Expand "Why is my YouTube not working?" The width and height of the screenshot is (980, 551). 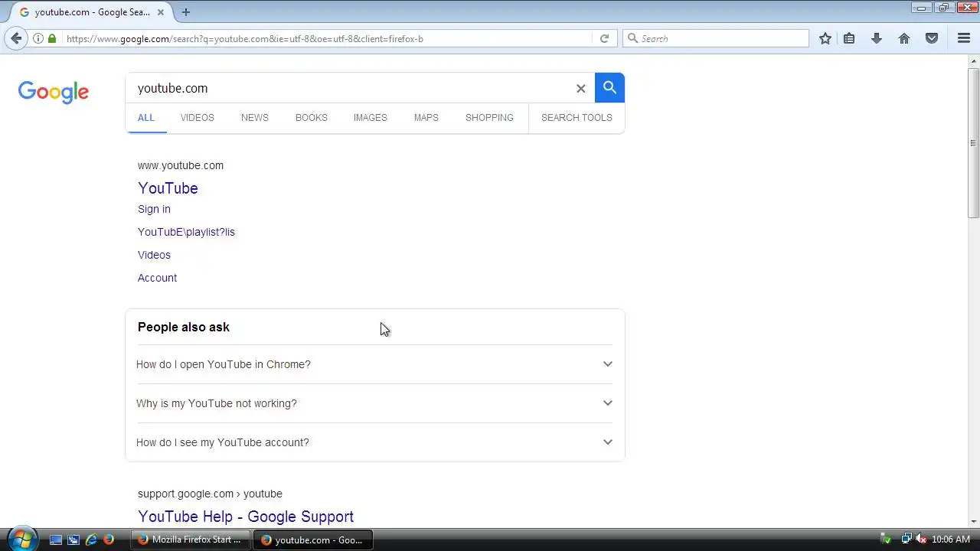(x=375, y=403)
